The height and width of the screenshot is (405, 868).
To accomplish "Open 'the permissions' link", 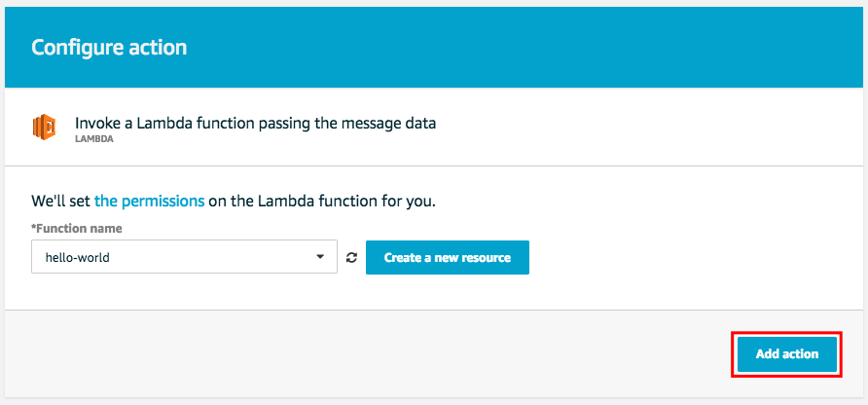I will point(149,202).
